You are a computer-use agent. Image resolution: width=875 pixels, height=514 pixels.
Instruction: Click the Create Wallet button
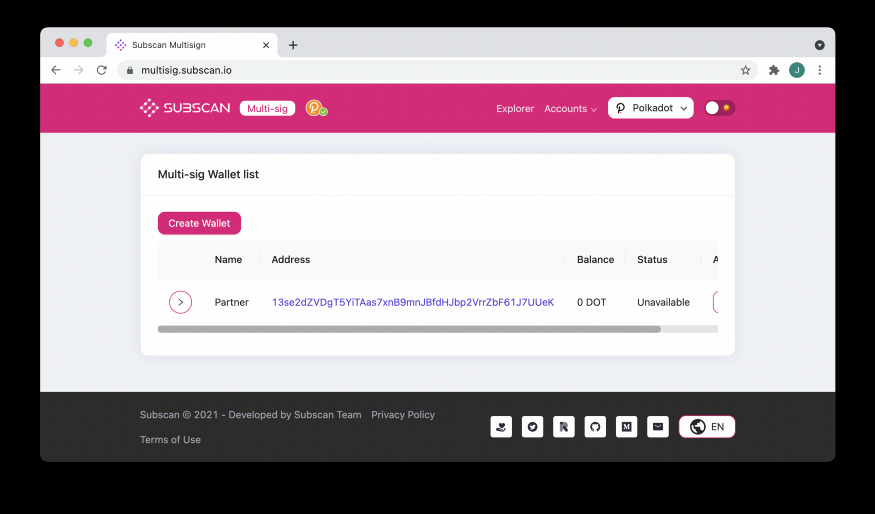199,223
